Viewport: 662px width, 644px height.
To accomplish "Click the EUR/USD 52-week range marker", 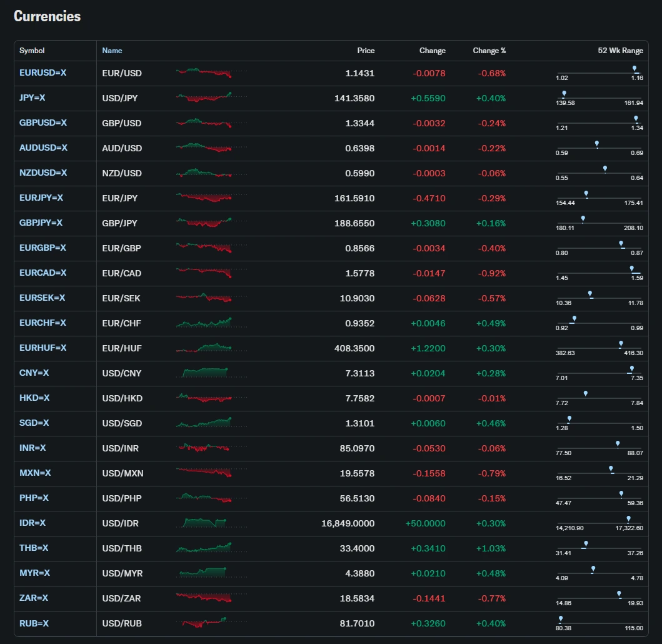I will tap(635, 69).
